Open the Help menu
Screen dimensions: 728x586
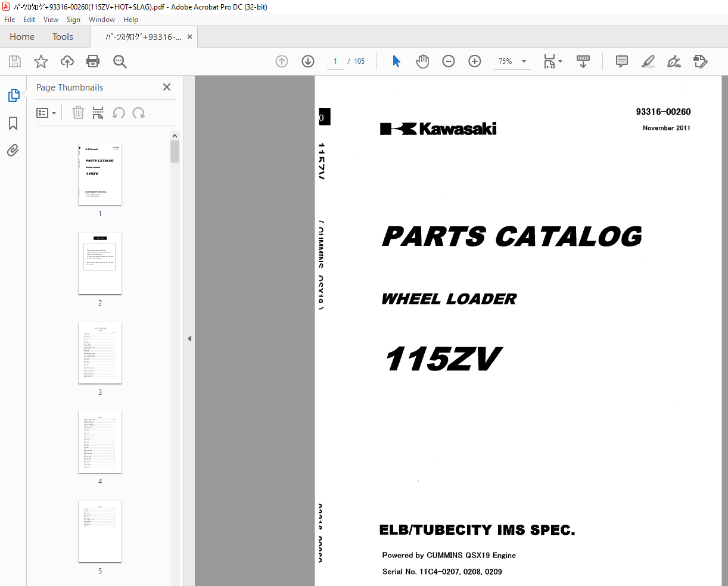point(131,20)
